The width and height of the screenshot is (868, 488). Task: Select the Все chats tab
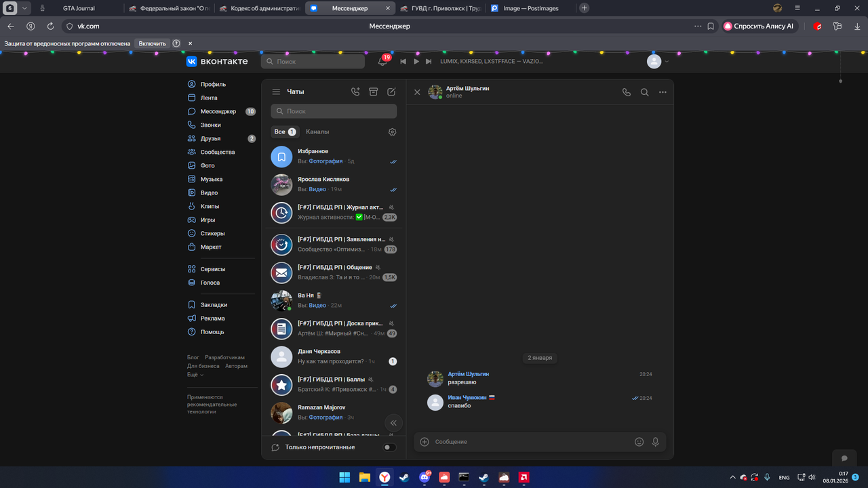[x=284, y=132]
